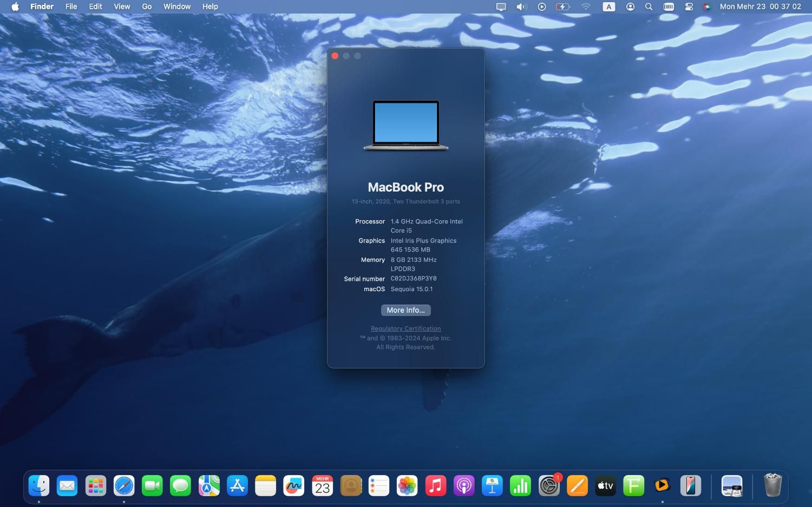The image size is (812, 507).
Task: Open the Trash from the Dock
Action: coord(773,485)
